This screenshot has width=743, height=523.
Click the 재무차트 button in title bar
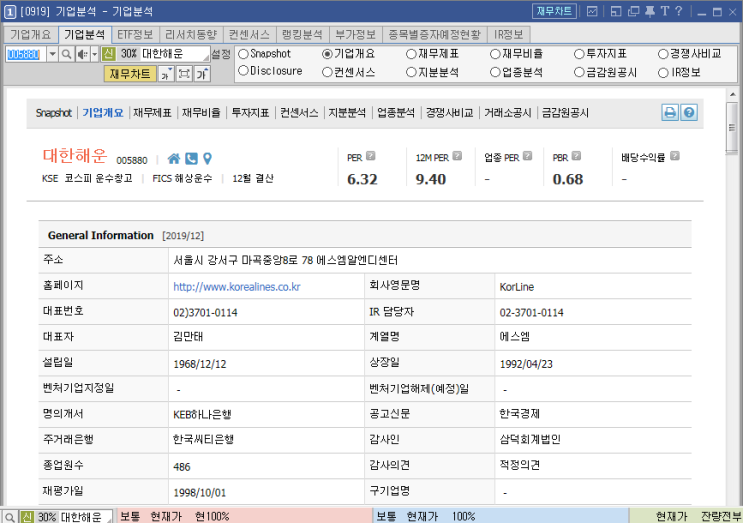554,11
